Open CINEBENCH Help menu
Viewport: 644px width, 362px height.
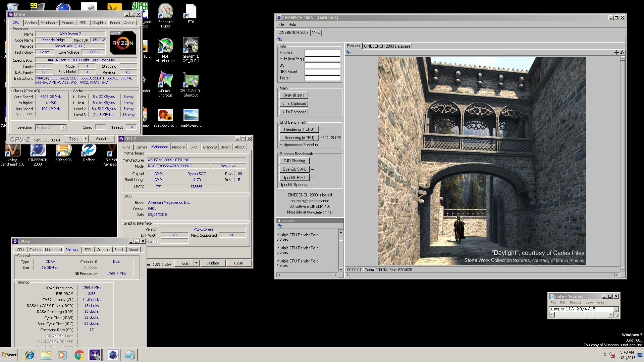292,24
